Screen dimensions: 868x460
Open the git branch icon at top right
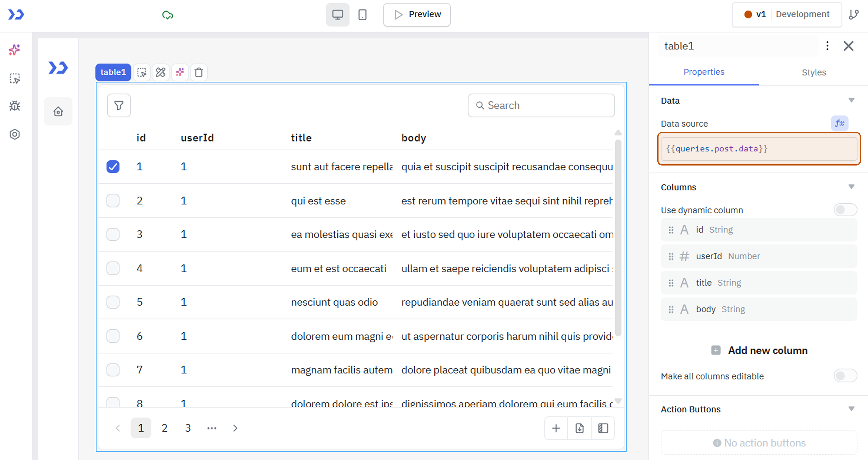click(x=854, y=14)
